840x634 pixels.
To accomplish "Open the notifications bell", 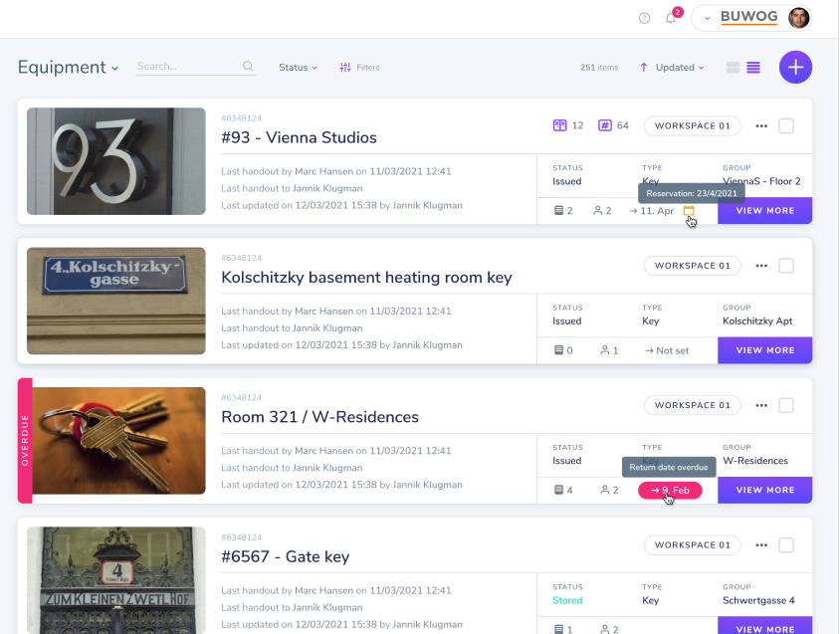I will pyautogui.click(x=671, y=18).
